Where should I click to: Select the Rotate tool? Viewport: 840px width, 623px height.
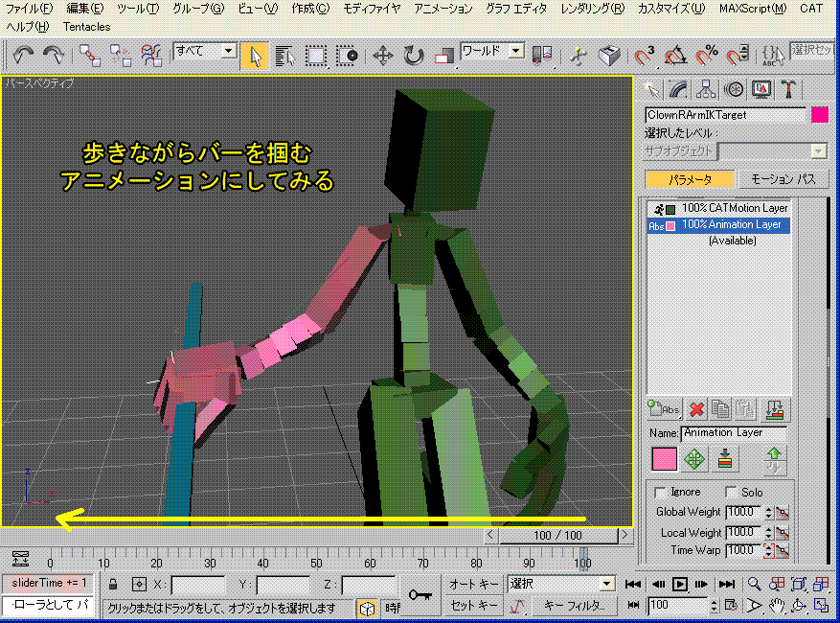click(413, 56)
